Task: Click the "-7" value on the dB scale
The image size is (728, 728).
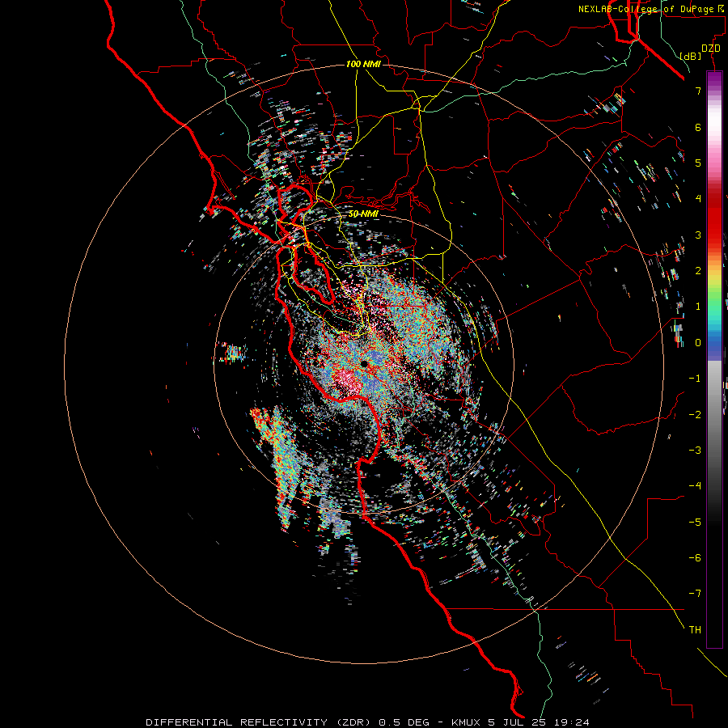Action: [695, 594]
